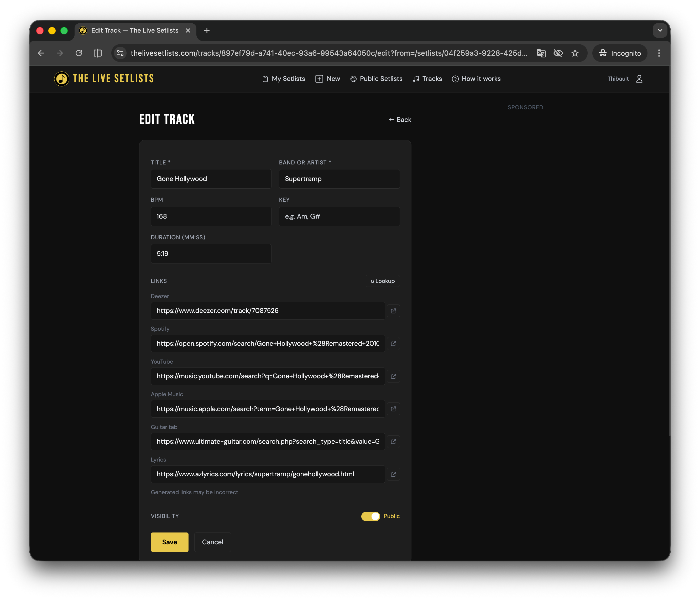Viewport: 700px width, 600px height.
Task: Bookmark this page with the star icon
Action: point(575,53)
